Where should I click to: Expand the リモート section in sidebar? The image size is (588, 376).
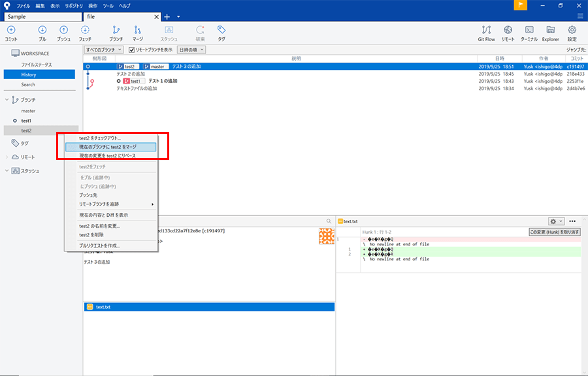[x=7, y=157]
